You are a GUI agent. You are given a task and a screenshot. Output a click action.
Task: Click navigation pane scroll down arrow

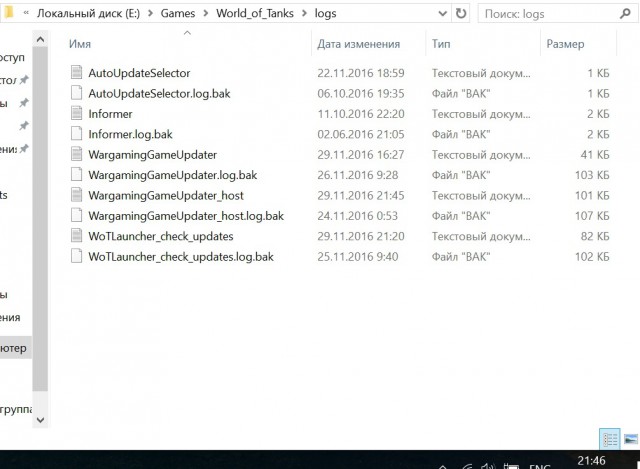pos(40,420)
